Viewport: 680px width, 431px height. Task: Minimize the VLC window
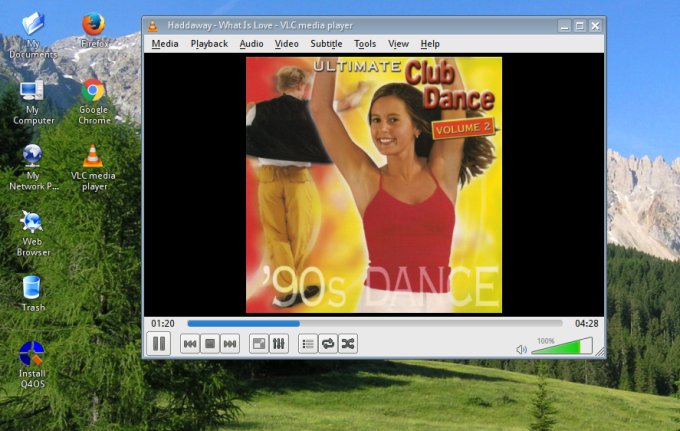564,26
